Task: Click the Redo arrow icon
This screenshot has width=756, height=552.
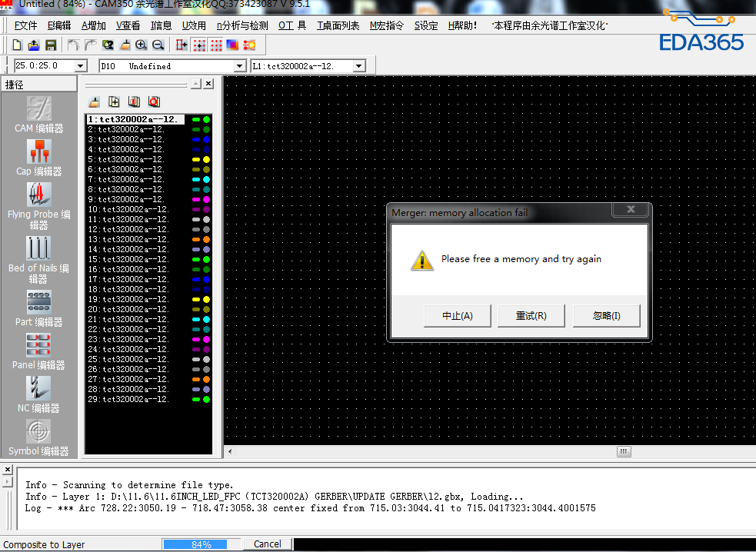Action: [x=90, y=45]
